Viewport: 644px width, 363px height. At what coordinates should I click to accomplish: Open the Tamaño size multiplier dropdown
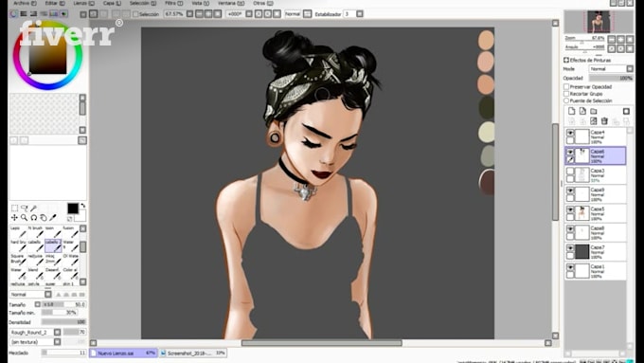tap(37, 304)
